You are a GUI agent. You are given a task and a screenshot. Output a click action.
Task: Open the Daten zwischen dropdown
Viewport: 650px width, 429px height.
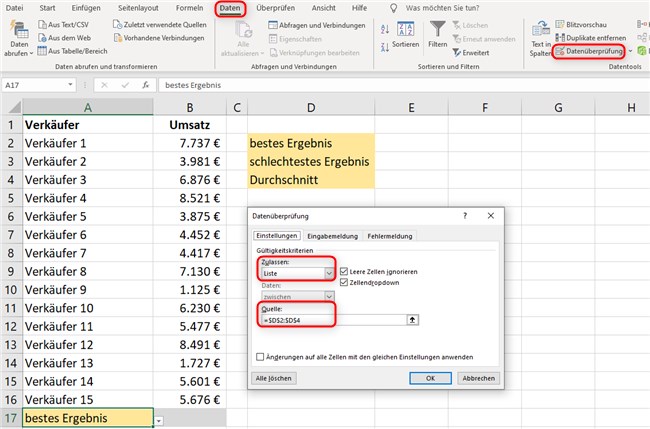(329, 296)
